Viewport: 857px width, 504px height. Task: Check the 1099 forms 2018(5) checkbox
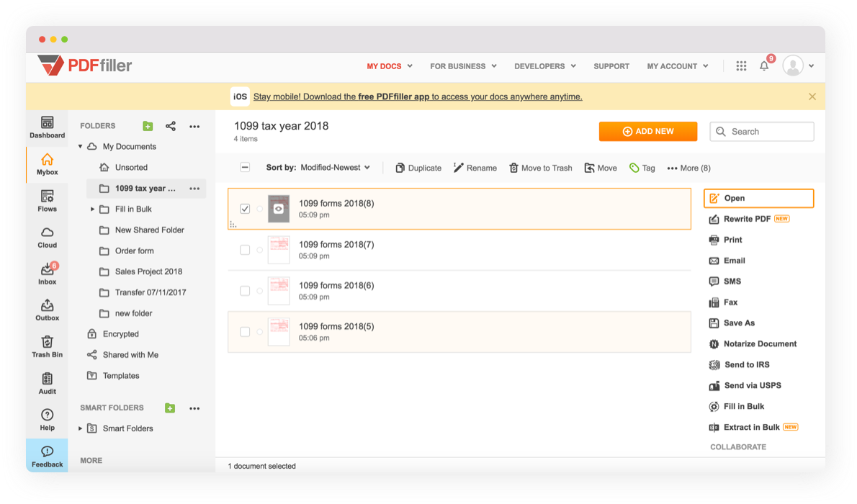[x=245, y=332]
